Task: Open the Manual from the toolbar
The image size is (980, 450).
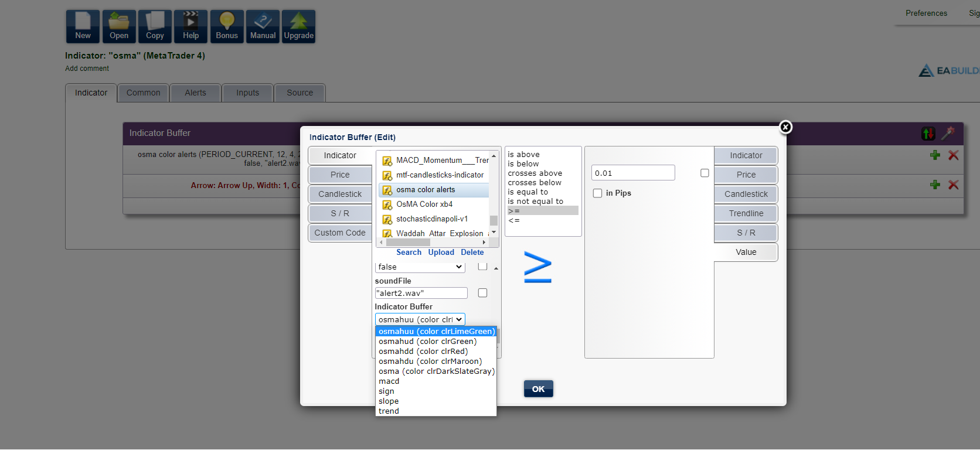Action: (x=263, y=26)
